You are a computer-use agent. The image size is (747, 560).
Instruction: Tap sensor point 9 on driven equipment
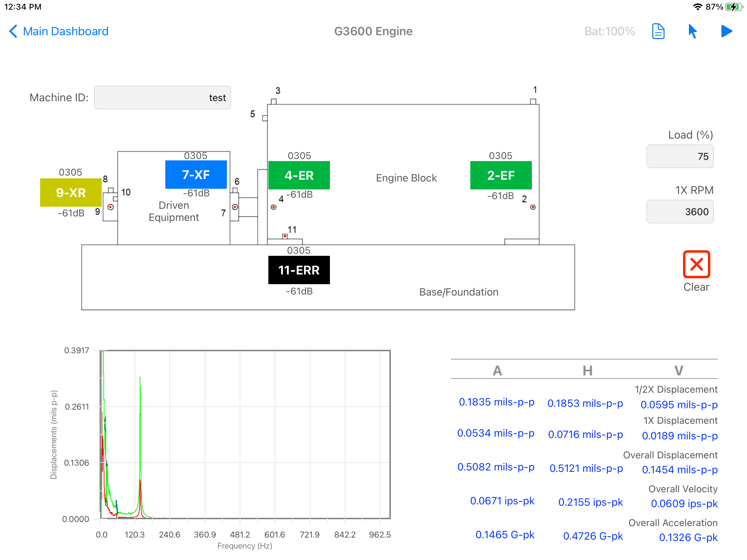click(111, 207)
